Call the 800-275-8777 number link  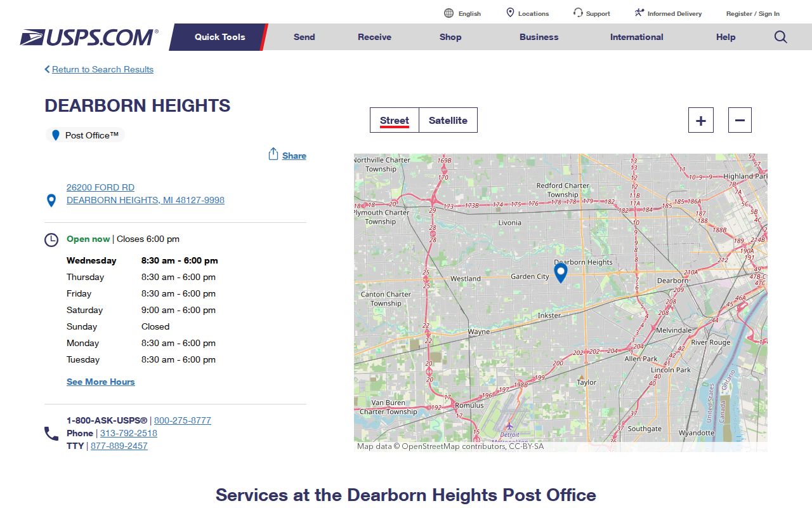pos(183,420)
